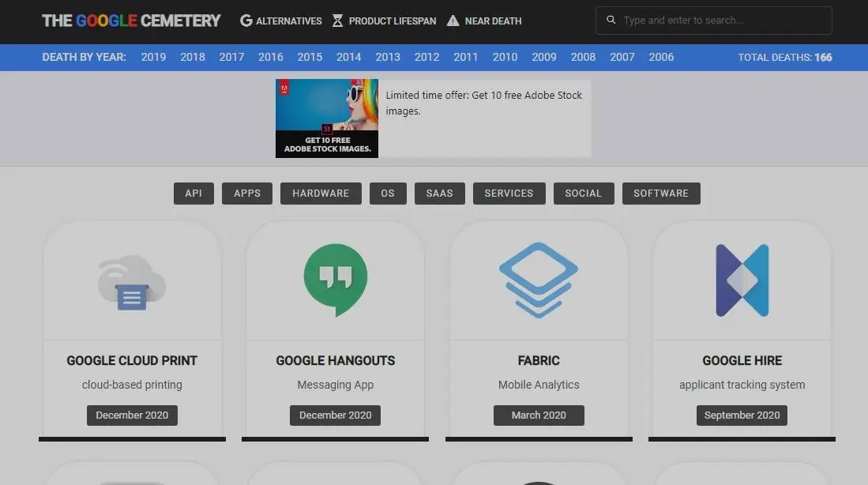868x485 pixels.
Task: Click Google Hangouts' December 2020 badge
Action: (336, 415)
